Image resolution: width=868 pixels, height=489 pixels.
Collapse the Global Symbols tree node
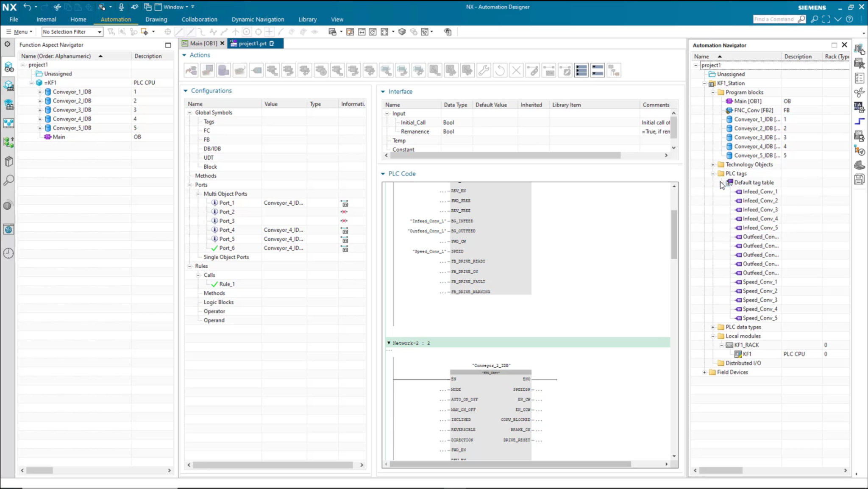190,112
